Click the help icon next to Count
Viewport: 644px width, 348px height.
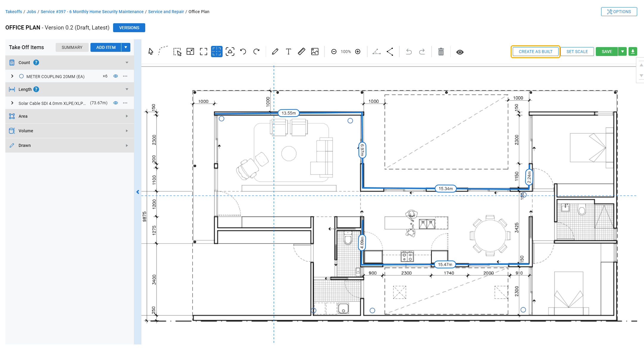[x=36, y=63]
